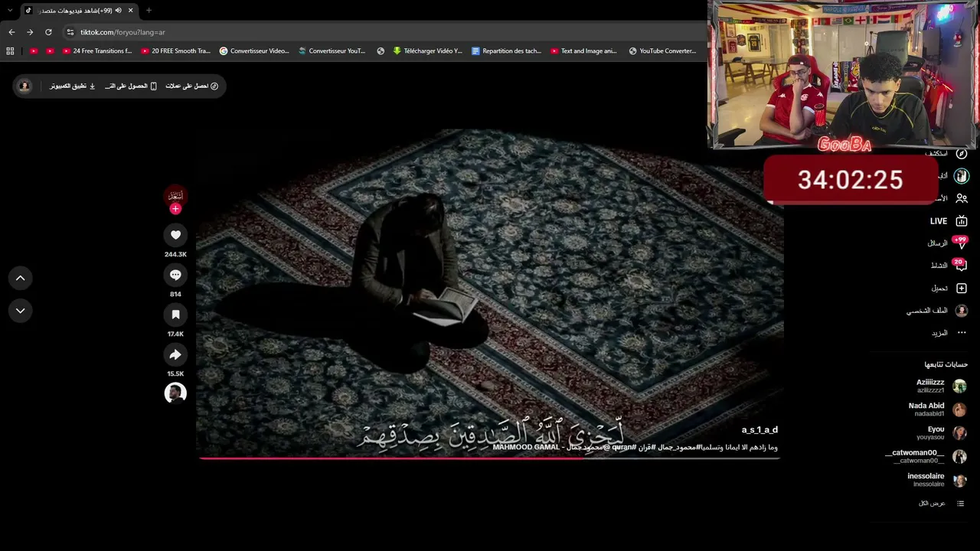Viewport: 980px width, 551px height.
Task: Open the Nada Abid followed account
Action: point(937,409)
